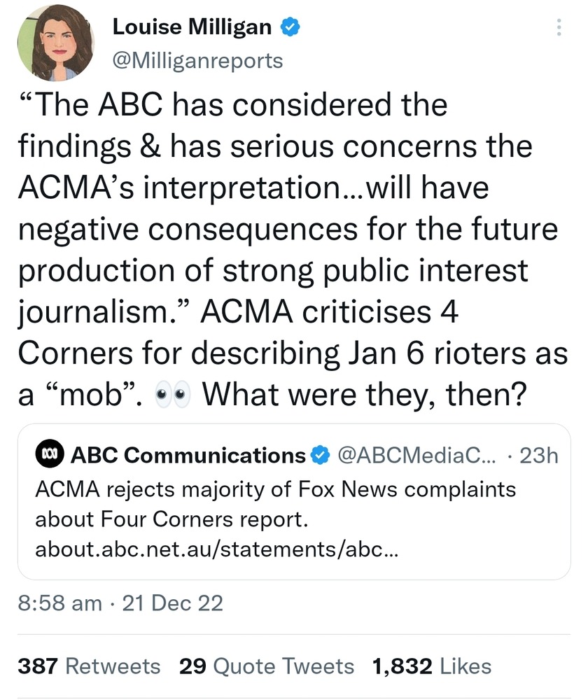View the 387 Retweets list
Image resolution: width=588 pixels, height=700 pixels.
[x=88, y=666]
